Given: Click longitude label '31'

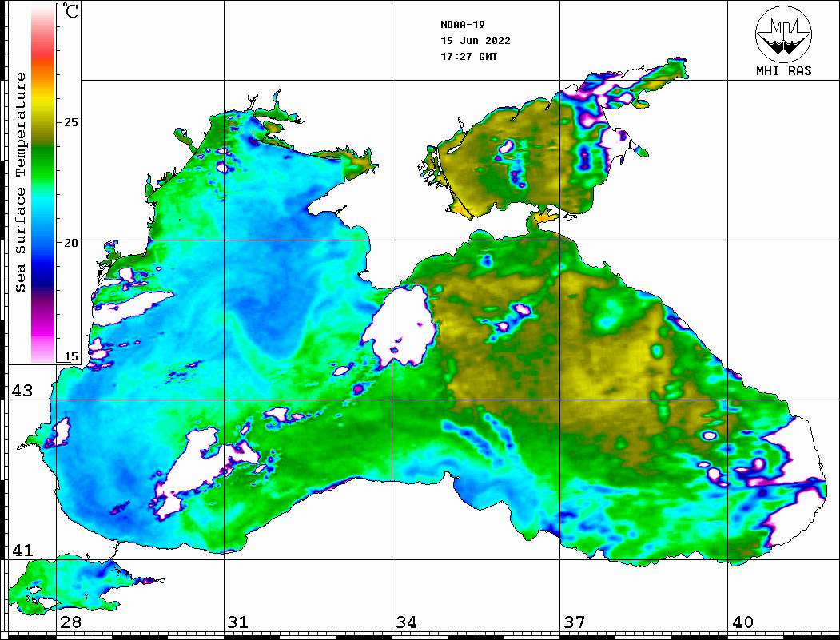Looking at the screenshot, I should click(x=238, y=622).
